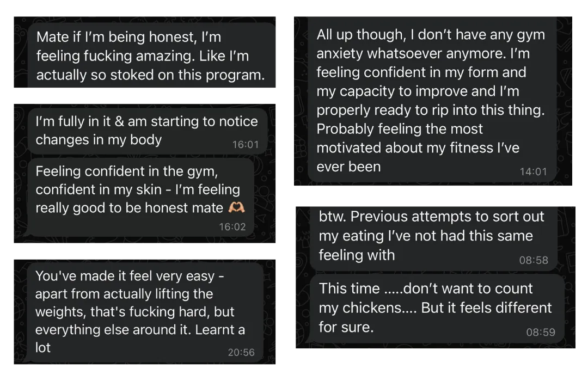
Task: Click the 16:01 message timestamp
Action: (x=245, y=145)
